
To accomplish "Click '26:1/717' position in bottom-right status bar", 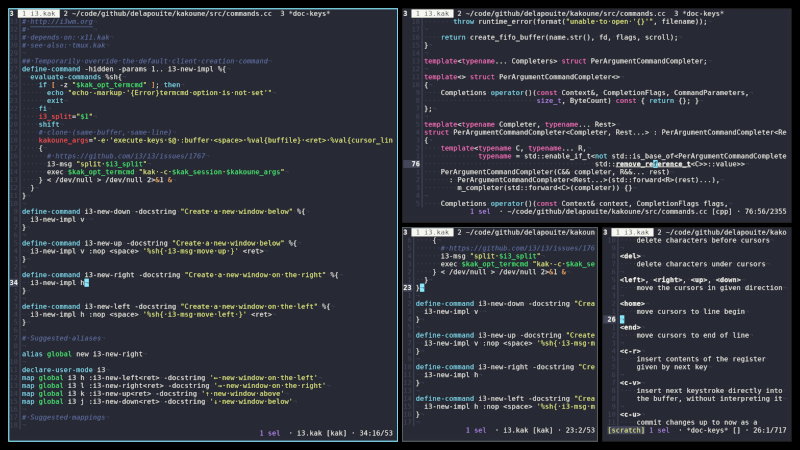I will [x=769, y=430].
